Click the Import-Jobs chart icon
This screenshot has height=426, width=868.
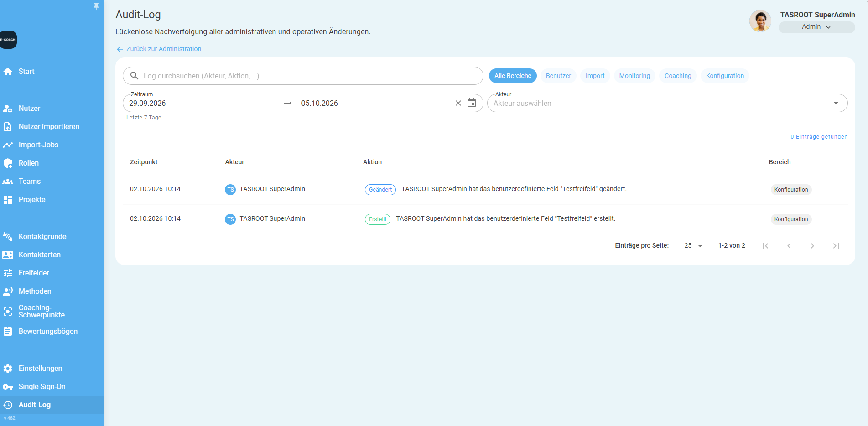pyautogui.click(x=8, y=145)
